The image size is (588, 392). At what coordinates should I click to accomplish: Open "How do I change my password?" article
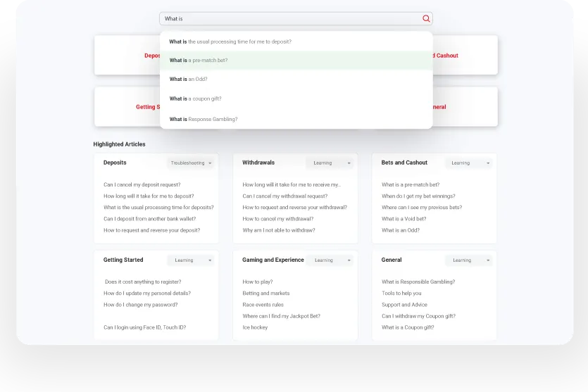[x=140, y=305]
